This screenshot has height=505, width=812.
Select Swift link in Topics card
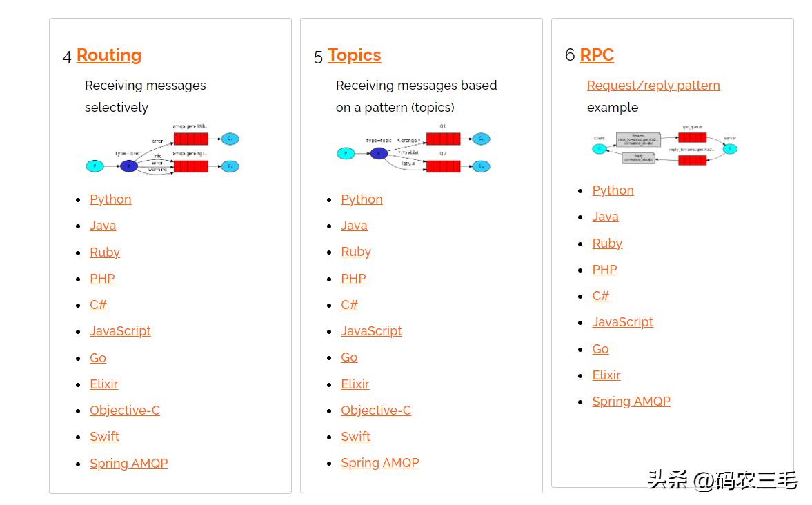pyautogui.click(x=355, y=437)
